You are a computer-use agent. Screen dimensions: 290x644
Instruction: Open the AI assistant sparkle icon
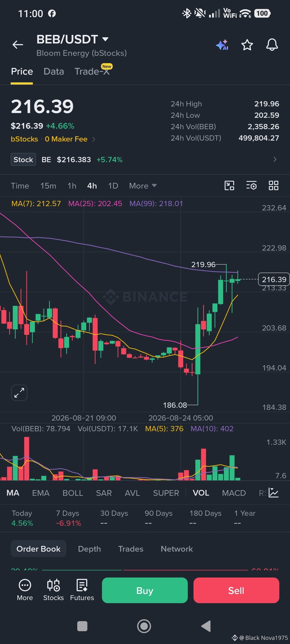[x=222, y=45]
